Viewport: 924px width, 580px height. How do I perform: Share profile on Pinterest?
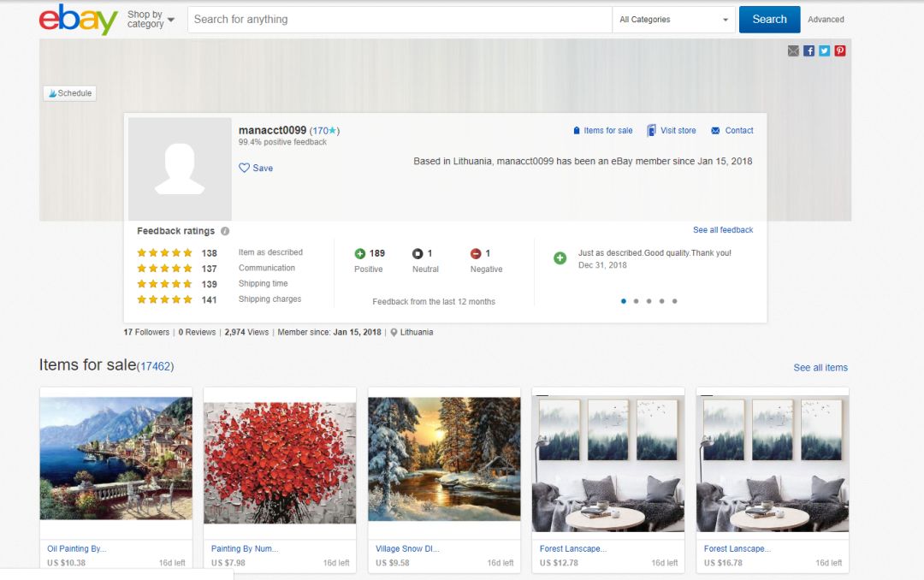[x=840, y=51]
